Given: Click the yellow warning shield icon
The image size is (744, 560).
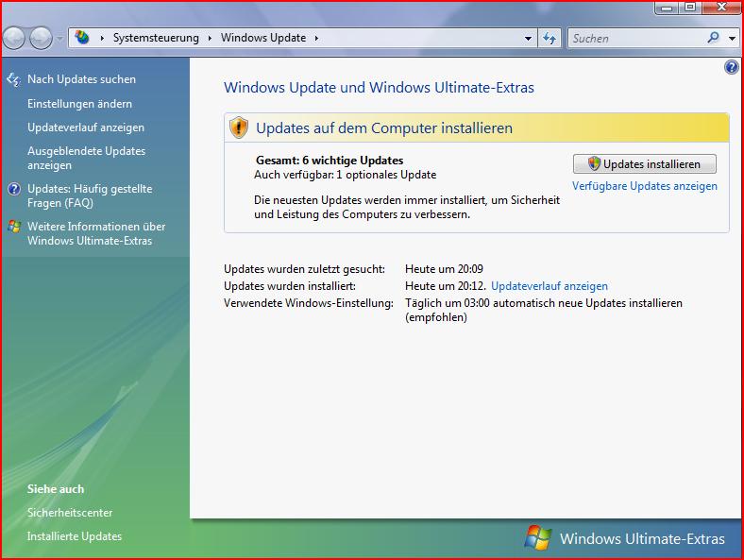Looking at the screenshot, I should [239, 127].
